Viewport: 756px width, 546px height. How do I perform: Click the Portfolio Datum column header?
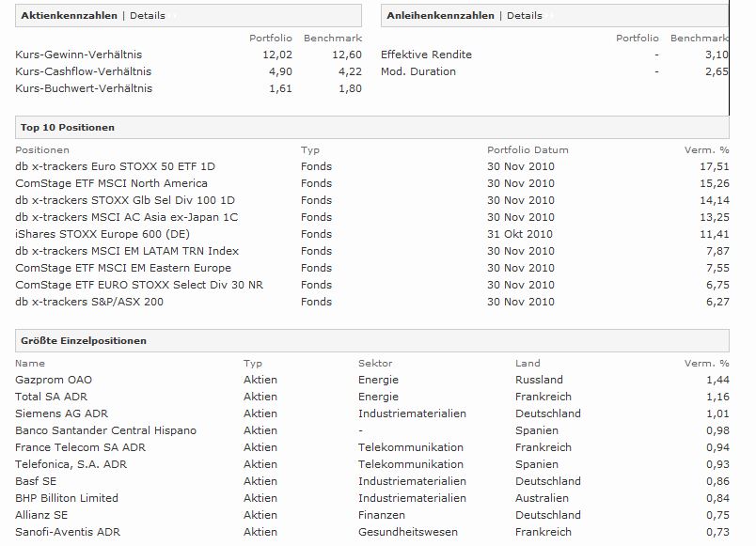click(528, 149)
